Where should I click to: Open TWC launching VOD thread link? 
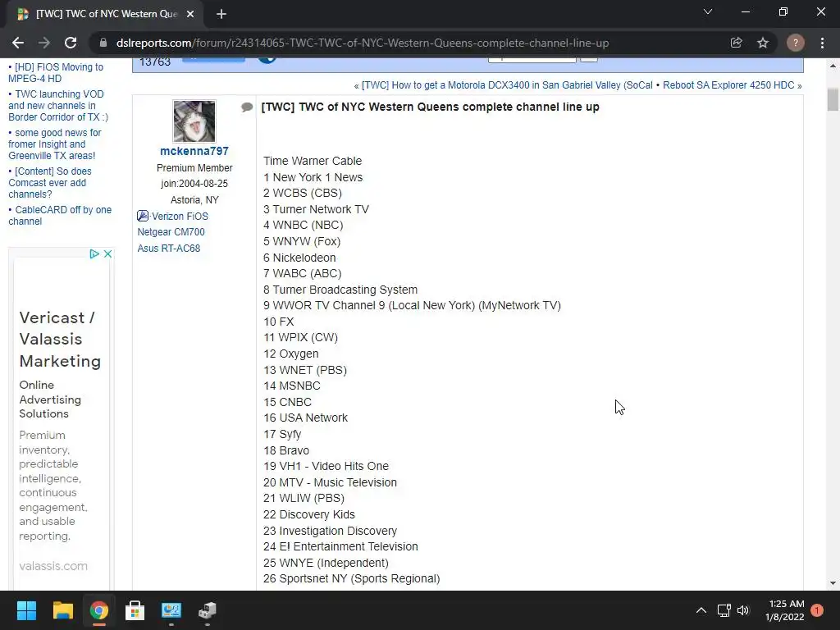point(58,106)
